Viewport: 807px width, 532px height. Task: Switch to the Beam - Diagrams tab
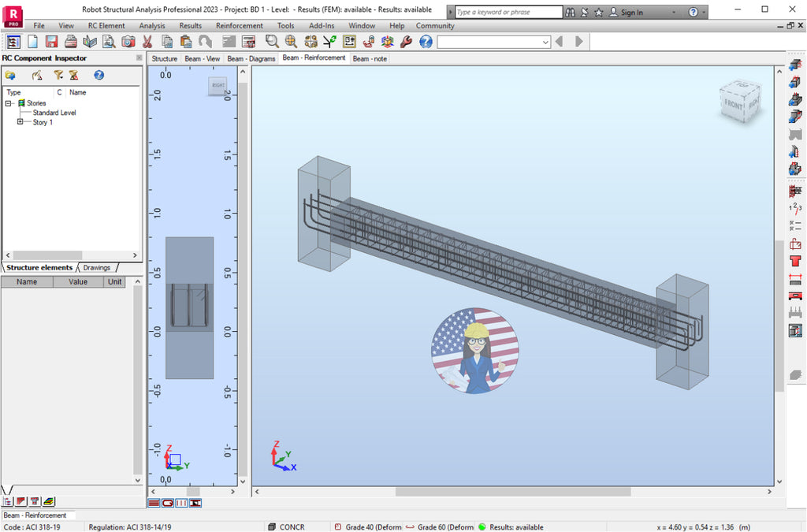tap(251, 58)
